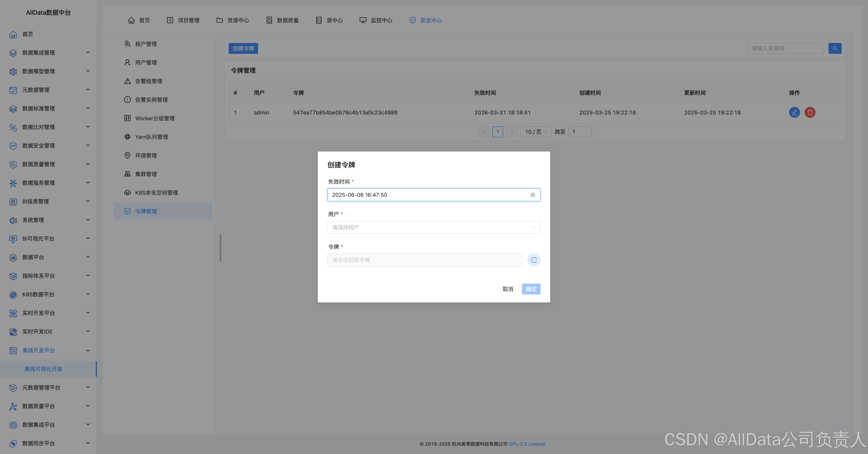Click the security center shield icon
This screenshot has height=454, width=868.
(x=412, y=20)
